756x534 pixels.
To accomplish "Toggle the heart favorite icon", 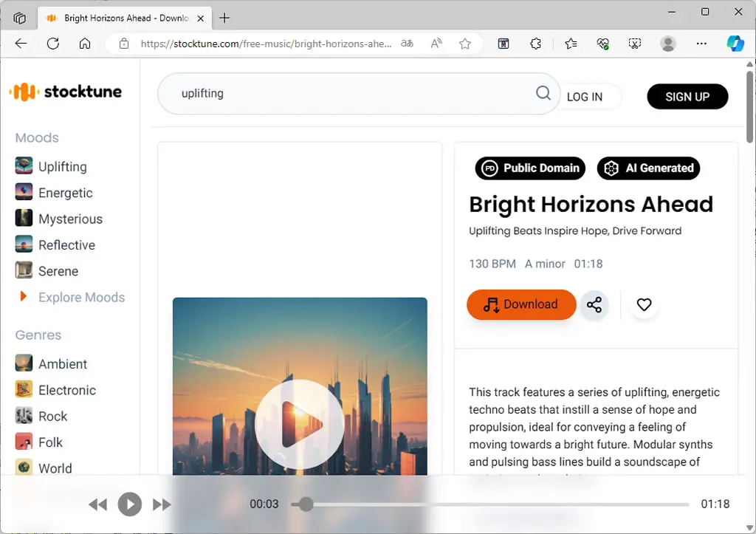I will pos(644,304).
